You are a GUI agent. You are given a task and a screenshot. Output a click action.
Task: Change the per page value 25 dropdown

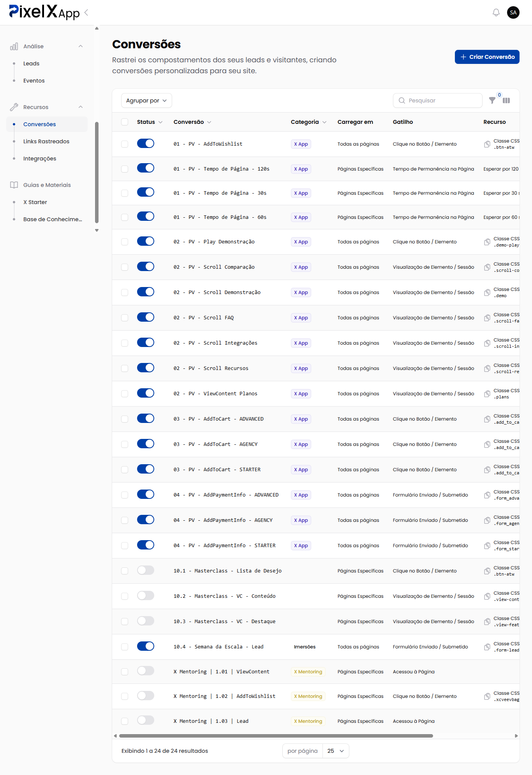tap(336, 751)
